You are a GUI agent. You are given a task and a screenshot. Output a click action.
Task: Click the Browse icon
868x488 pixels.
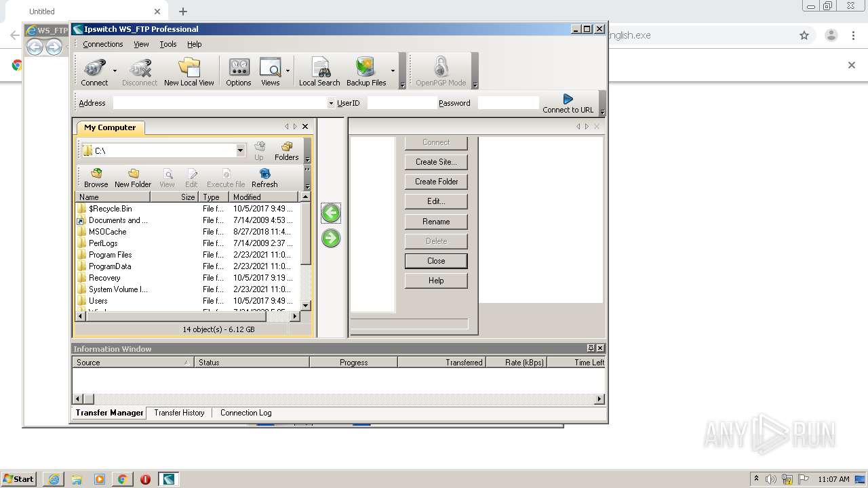(x=96, y=178)
